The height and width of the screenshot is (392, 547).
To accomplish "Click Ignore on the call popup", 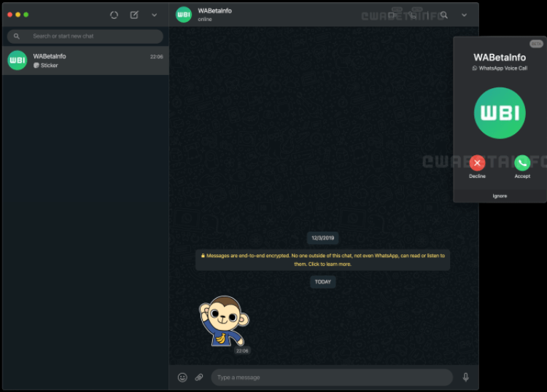I will (x=500, y=195).
